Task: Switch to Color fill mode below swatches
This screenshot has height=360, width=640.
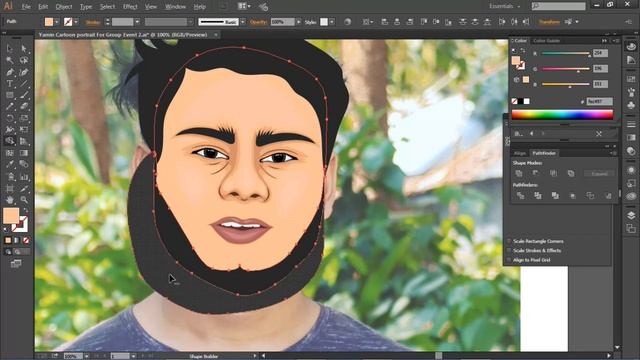Action: (x=8, y=240)
